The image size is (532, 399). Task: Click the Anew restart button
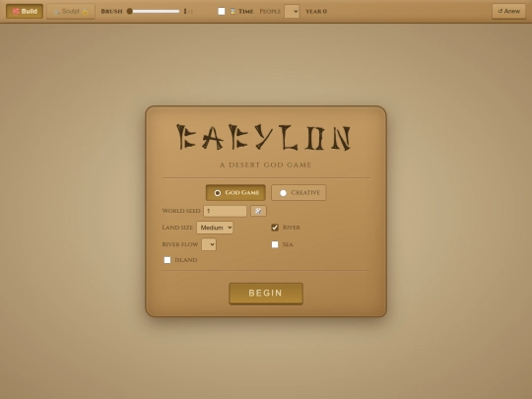[508, 11]
